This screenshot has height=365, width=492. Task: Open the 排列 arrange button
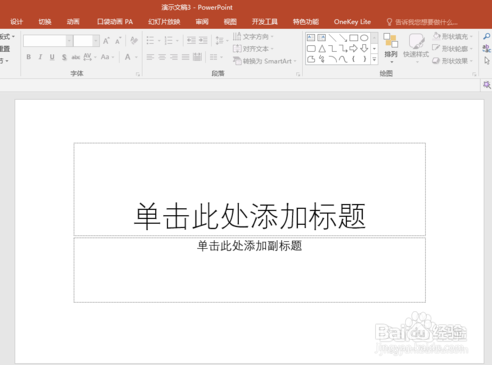pos(391,48)
